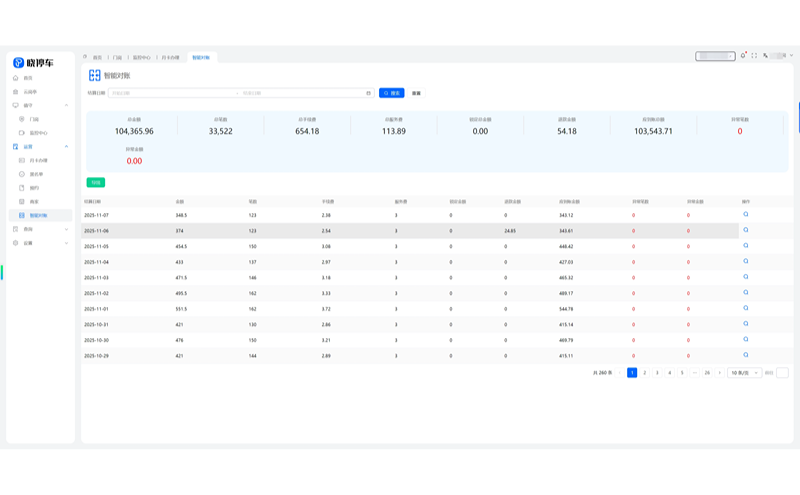Click the view icon for the 2025-11-07 row
This screenshot has height=495, width=800.
[x=745, y=214]
